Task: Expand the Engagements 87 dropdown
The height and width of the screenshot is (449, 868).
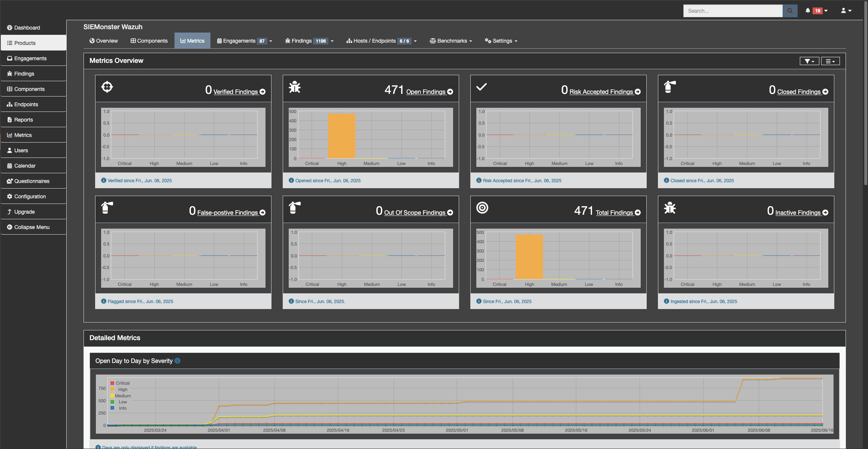Action: tap(245, 41)
